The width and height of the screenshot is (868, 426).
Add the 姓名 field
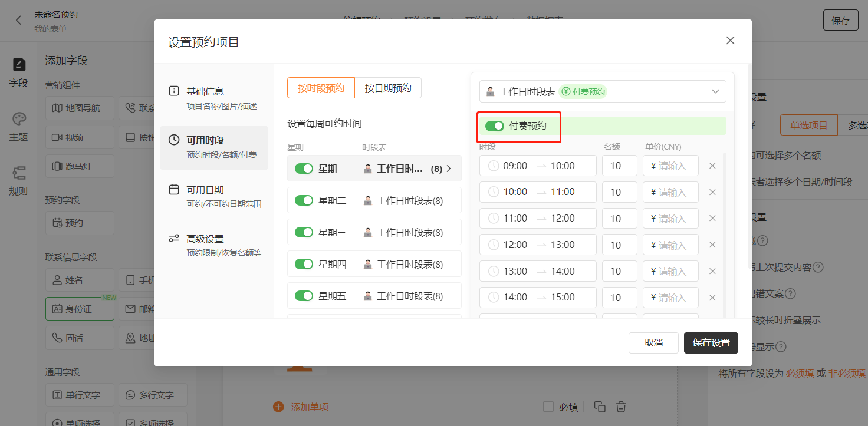(80, 280)
